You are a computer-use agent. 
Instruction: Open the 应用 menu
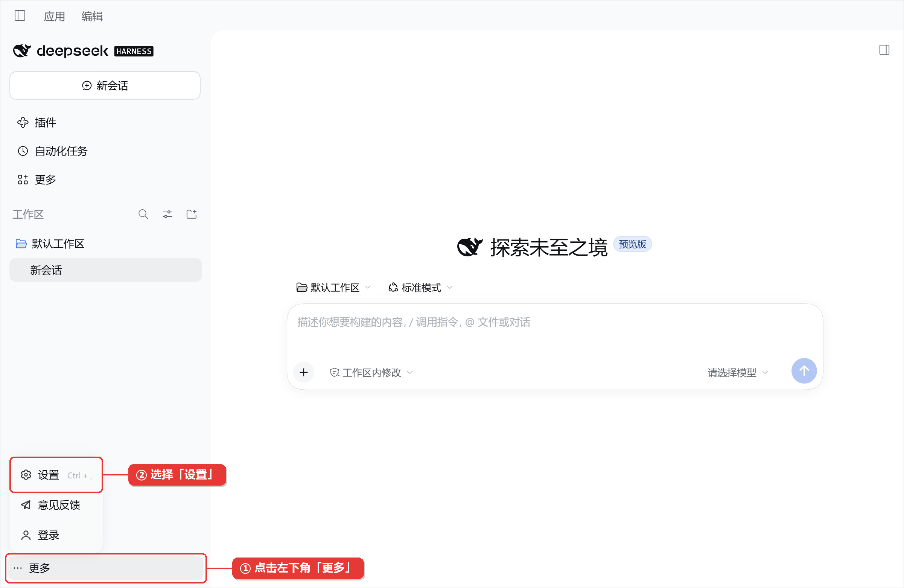click(x=54, y=16)
